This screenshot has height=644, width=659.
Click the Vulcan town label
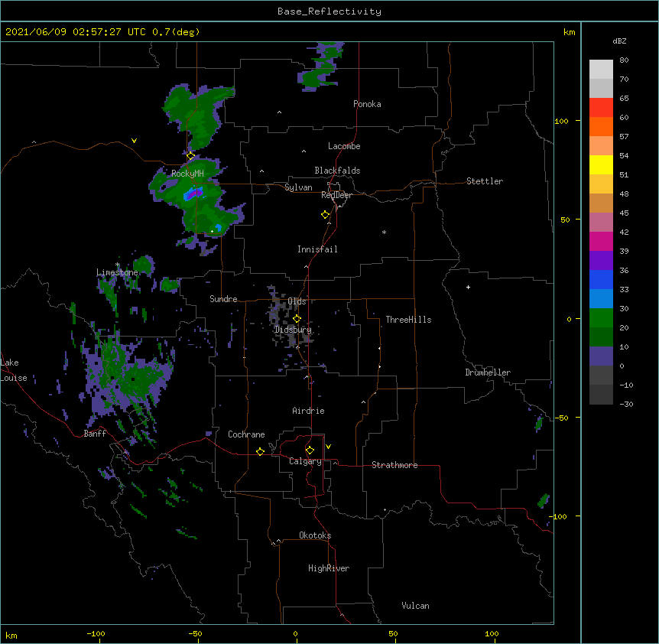(x=415, y=606)
